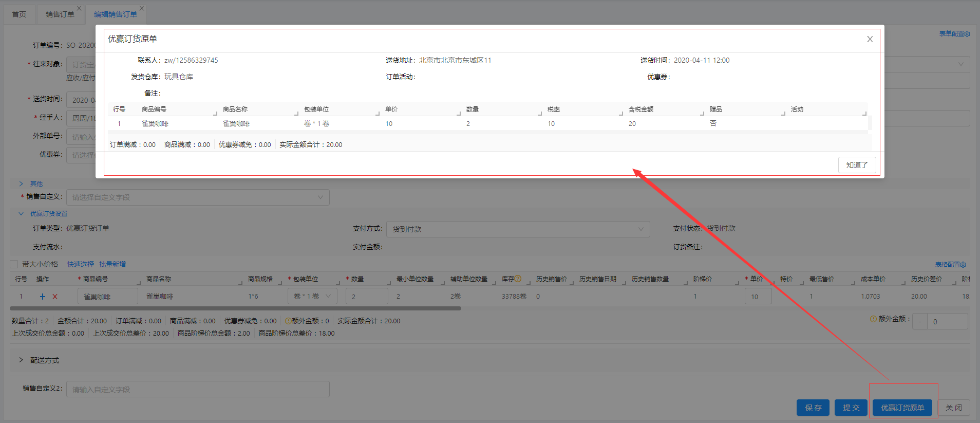980x423 pixels.
Task: Close the 销售订单 tab
Action: [x=79, y=8]
